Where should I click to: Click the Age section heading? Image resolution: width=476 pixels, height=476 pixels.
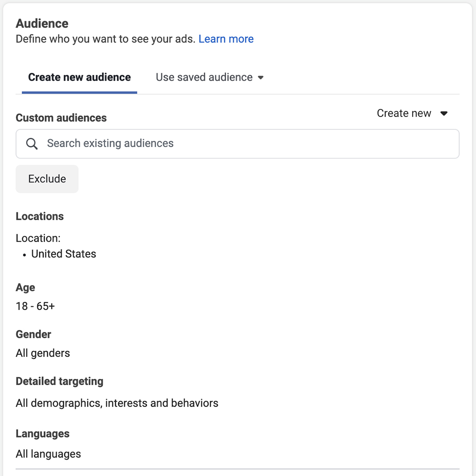coord(25,288)
